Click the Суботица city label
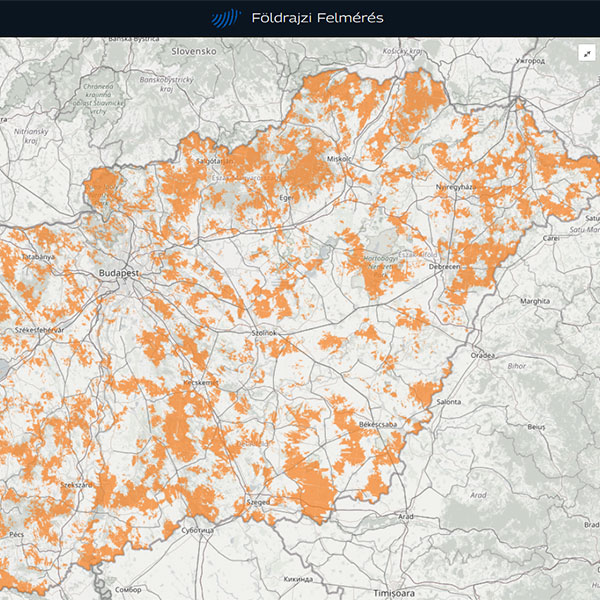 tap(198, 529)
